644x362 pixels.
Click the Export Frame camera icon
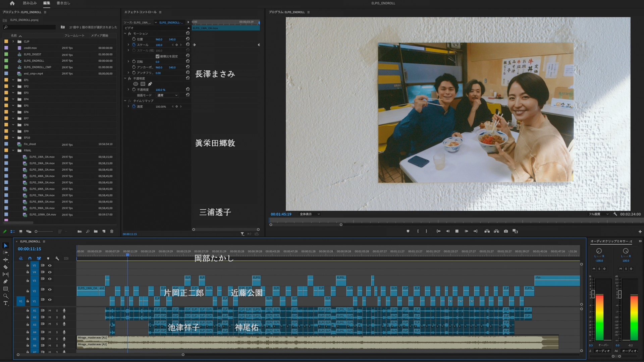506,231
